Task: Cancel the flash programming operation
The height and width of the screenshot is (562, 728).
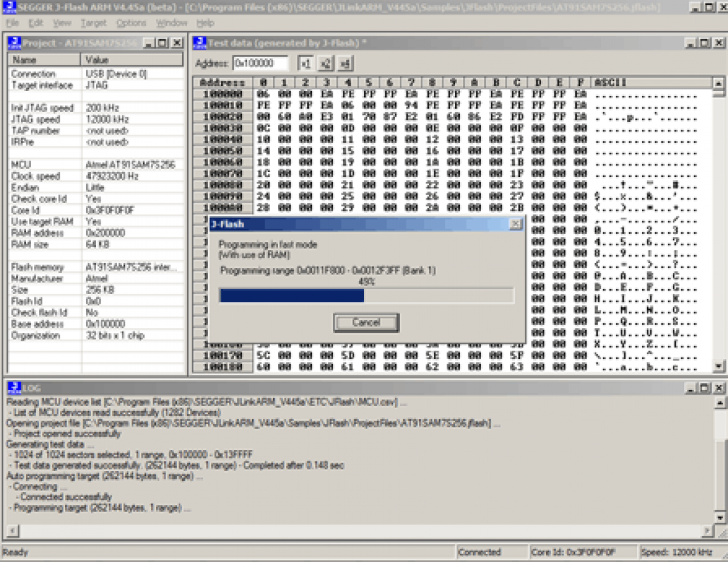Action: point(366,323)
